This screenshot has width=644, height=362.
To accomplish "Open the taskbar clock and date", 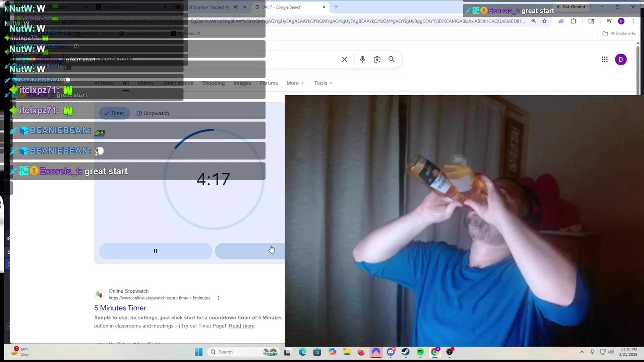I will click(x=629, y=352).
